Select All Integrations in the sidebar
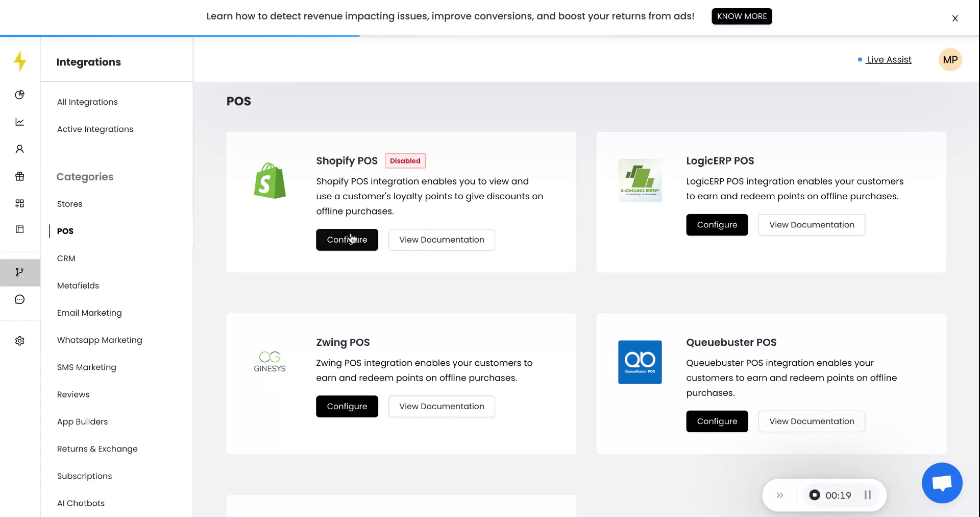The height and width of the screenshot is (517, 980). pos(87,102)
